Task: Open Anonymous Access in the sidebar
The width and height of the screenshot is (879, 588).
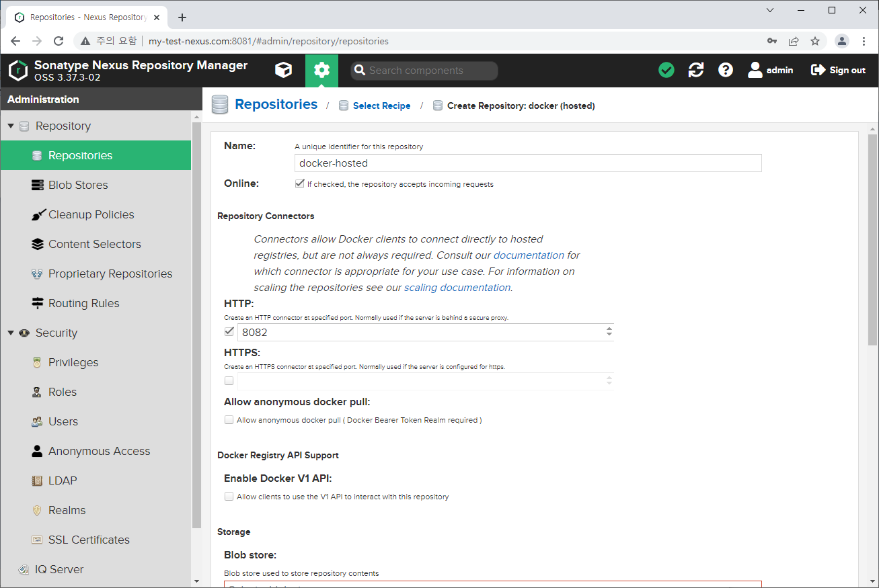Action: (x=95, y=451)
